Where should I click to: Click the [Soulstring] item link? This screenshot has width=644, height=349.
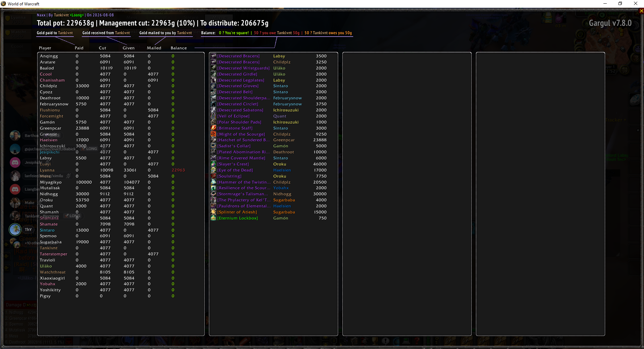click(229, 176)
